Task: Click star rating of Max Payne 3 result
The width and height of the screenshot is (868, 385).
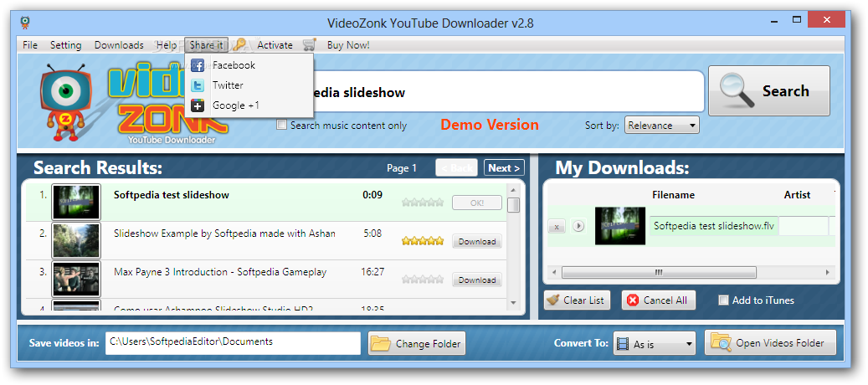Action: [x=423, y=280]
